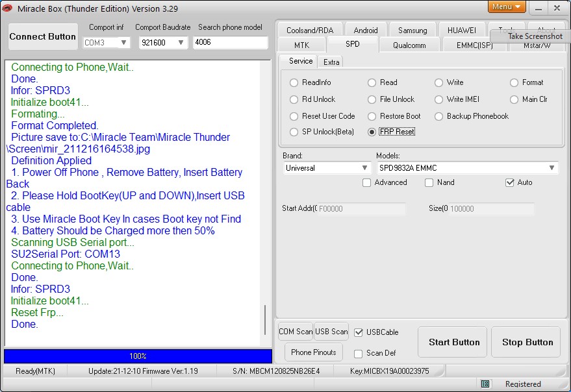The height and width of the screenshot is (392, 571).
Task: Click the Size 100000 field
Action: pyautogui.click(x=492, y=208)
